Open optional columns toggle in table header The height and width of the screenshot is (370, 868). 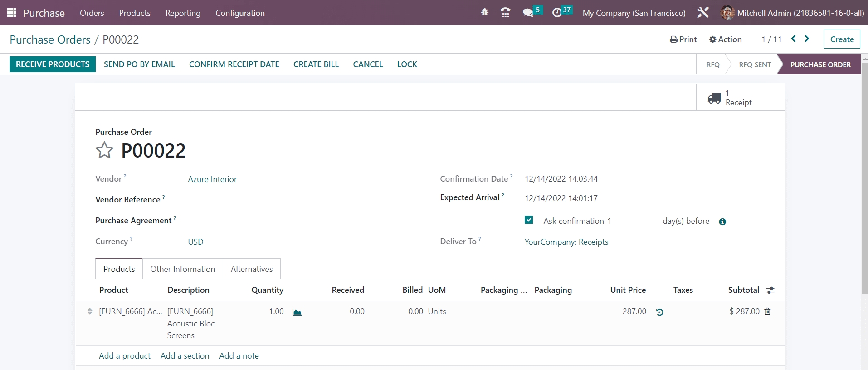770,290
